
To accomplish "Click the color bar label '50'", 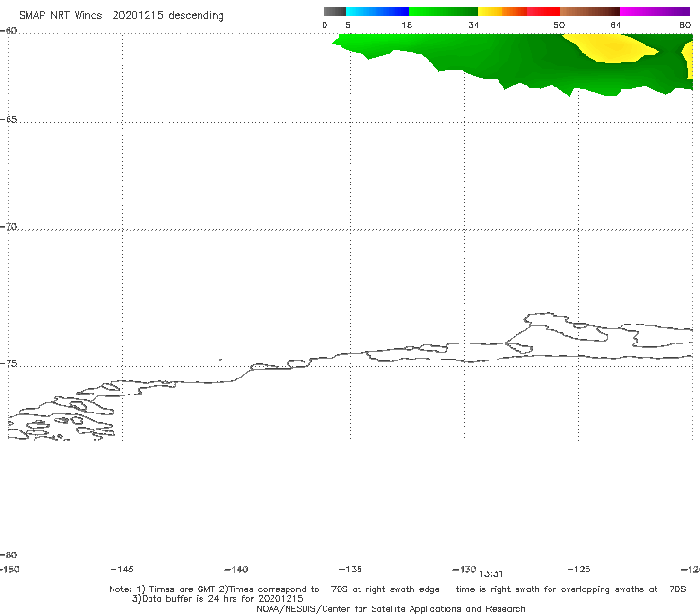I will (559, 25).
